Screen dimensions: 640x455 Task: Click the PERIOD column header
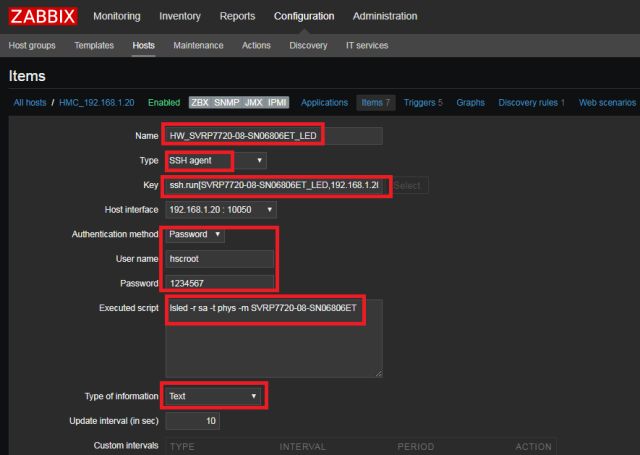pyautogui.click(x=416, y=447)
